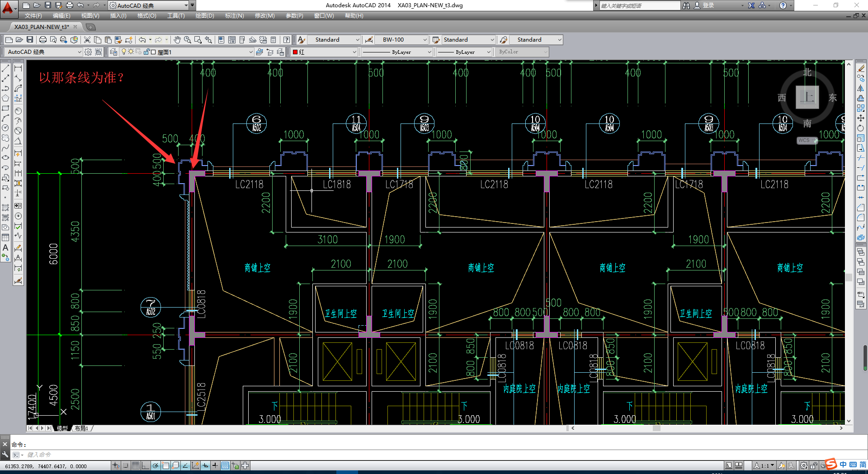
Task: Toggle Snap Mode in status bar
Action: tap(126, 465)
